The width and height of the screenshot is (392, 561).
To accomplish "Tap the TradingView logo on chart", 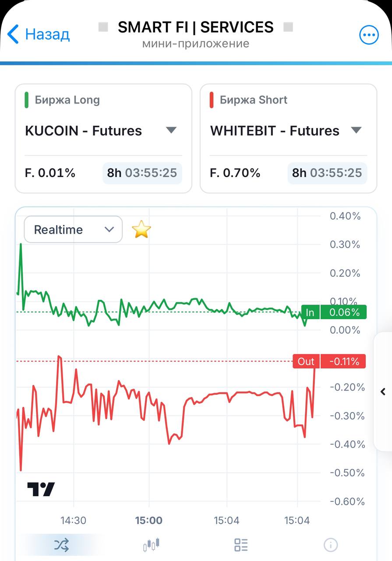I will pos(41,489).
